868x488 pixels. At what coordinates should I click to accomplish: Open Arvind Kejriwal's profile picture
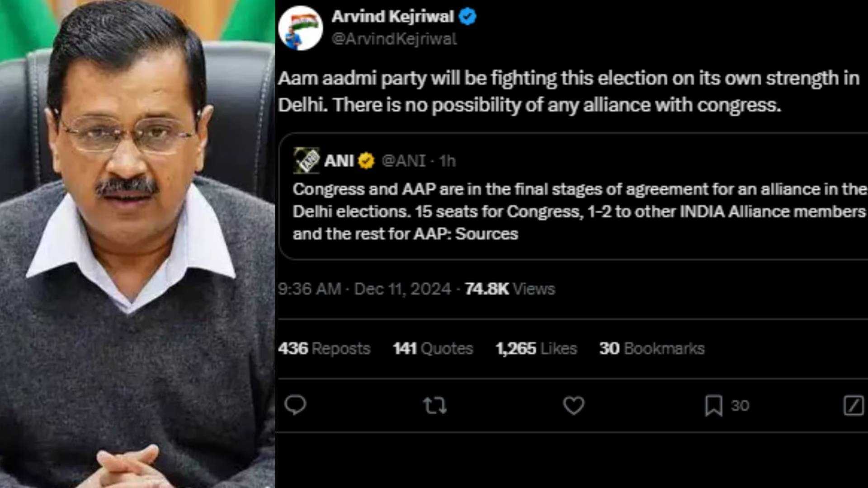pyautogui.click(x=301, y=28)
